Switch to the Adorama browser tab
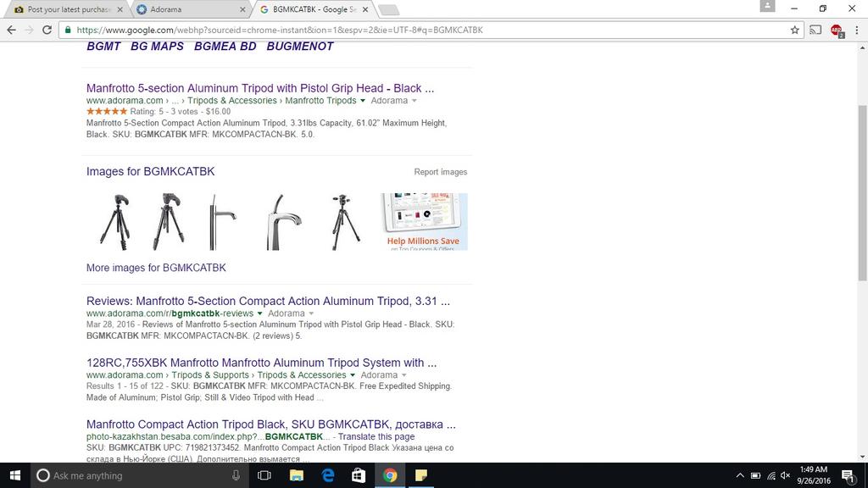 (188, 9)
